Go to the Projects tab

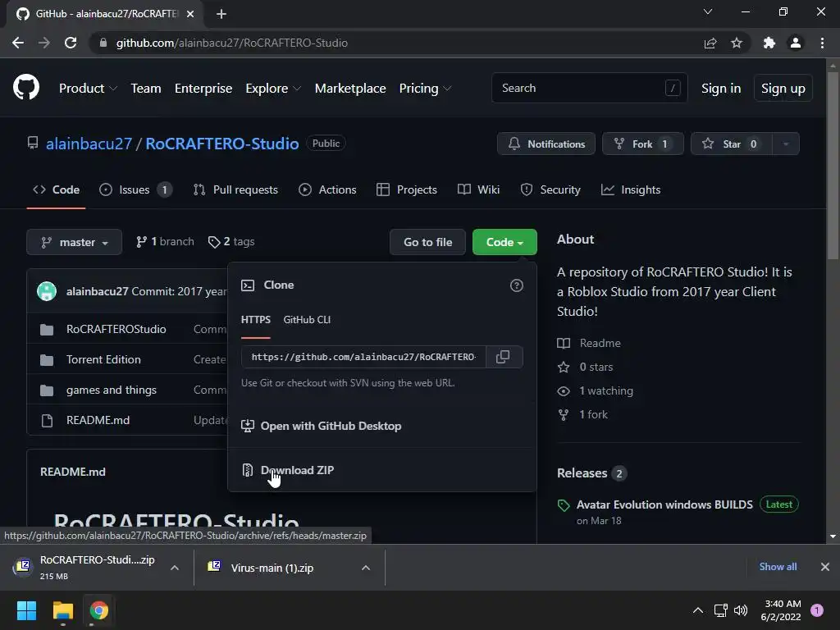tap(407, 189)
